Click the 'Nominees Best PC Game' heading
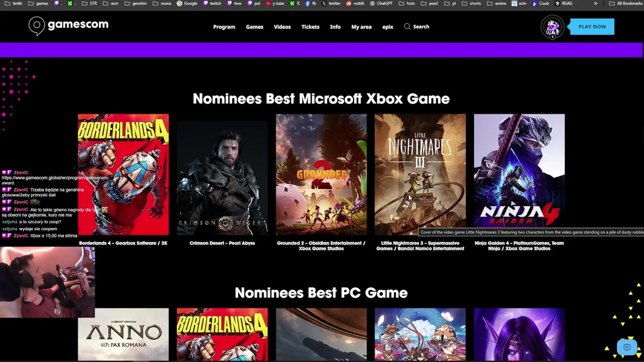This screenshot has height=362, width=644. [321, 293]
